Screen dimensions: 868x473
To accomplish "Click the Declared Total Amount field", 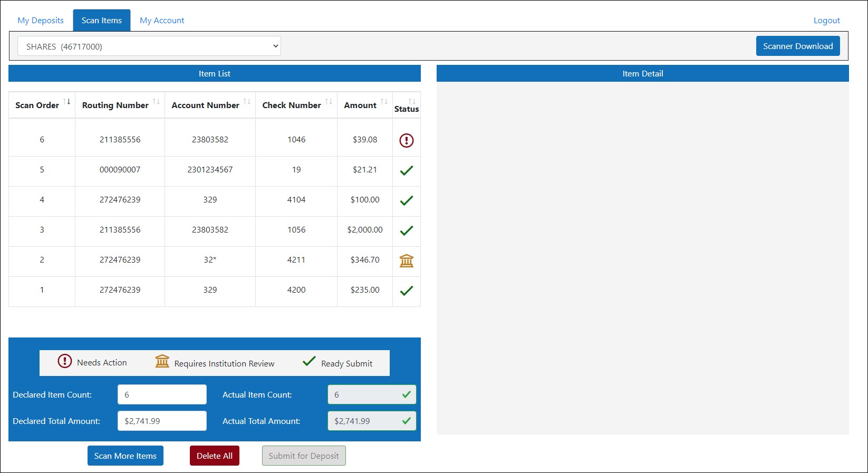I will click(x=162, y=421).
